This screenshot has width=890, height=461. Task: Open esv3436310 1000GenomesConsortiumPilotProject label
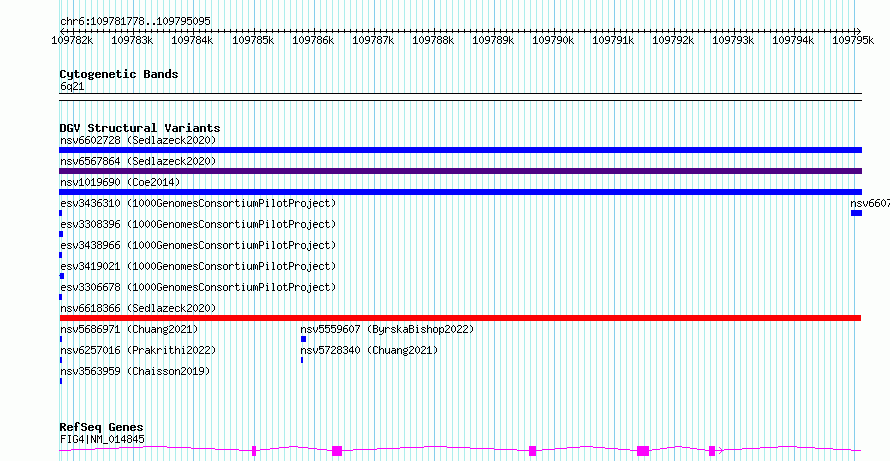pyautogui.click(x=198, y=203)
